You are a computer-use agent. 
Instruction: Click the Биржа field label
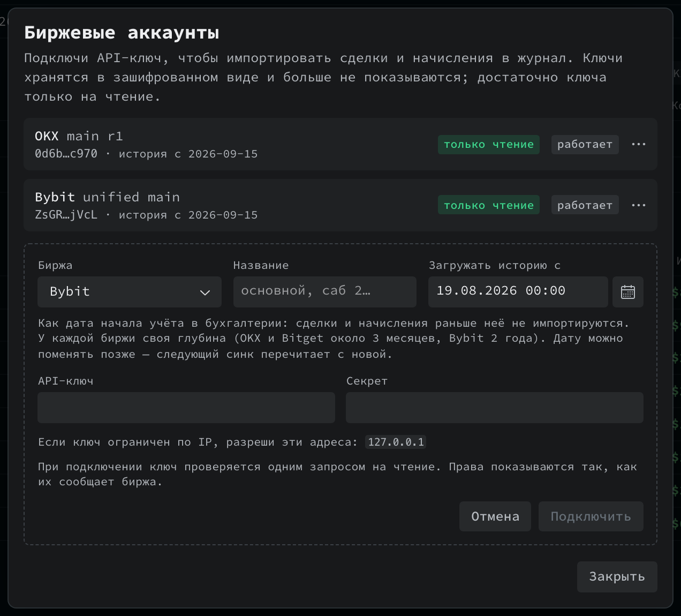click(55, 265)
